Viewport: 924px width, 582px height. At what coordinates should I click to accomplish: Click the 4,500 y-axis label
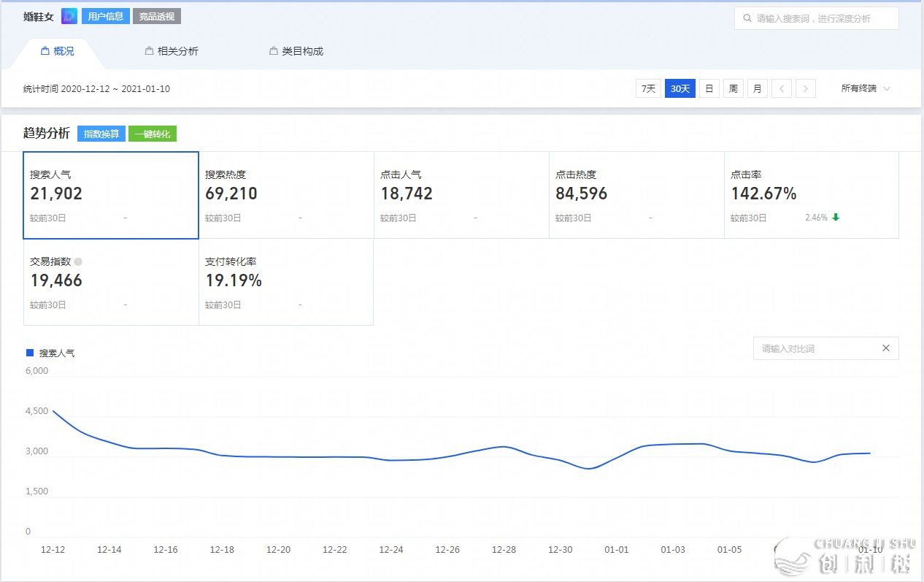36,411
